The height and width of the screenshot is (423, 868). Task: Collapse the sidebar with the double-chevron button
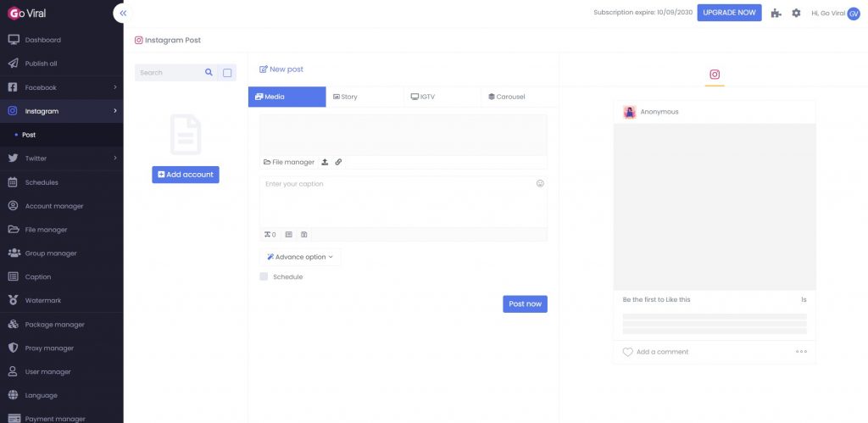[x=122, y=13]
